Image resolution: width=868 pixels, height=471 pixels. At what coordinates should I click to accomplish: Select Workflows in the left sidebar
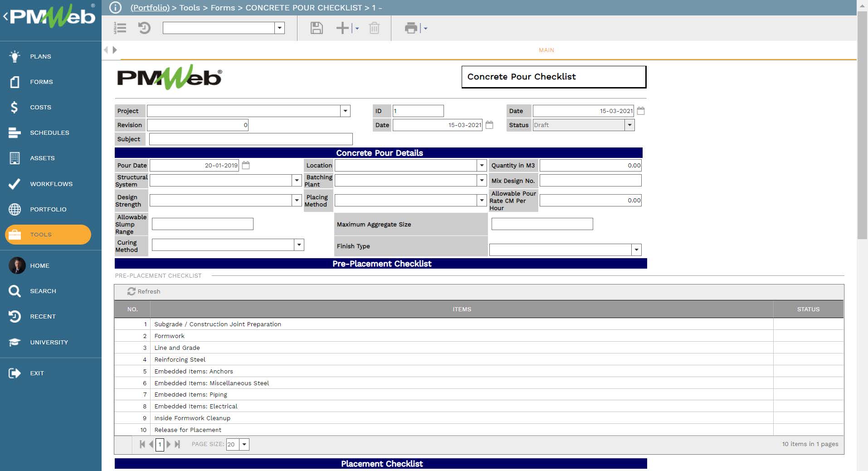click(51, 184)
